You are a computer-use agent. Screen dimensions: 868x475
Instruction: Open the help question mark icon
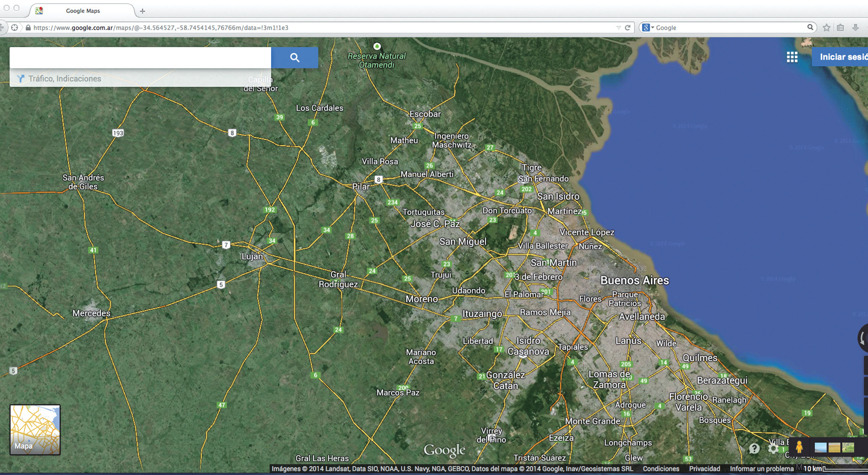[754, 448]
